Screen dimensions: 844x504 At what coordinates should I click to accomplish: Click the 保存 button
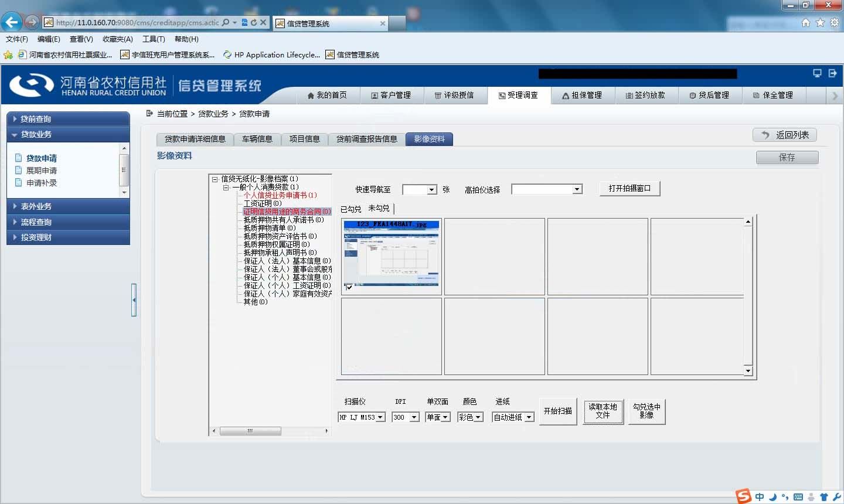[787, 158]
